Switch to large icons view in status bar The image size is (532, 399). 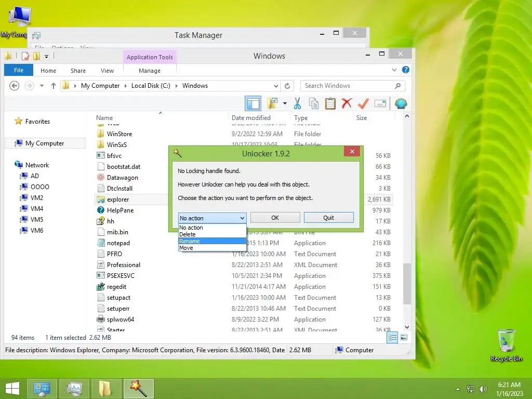(404, 337)
